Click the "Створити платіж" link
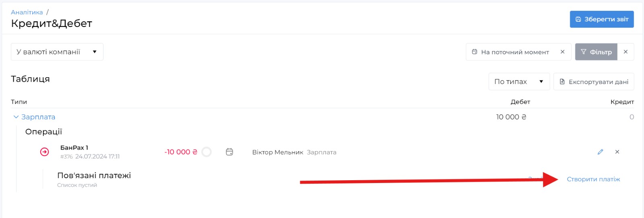This screenshot has height=218, width=644. (x=593, y=179)
